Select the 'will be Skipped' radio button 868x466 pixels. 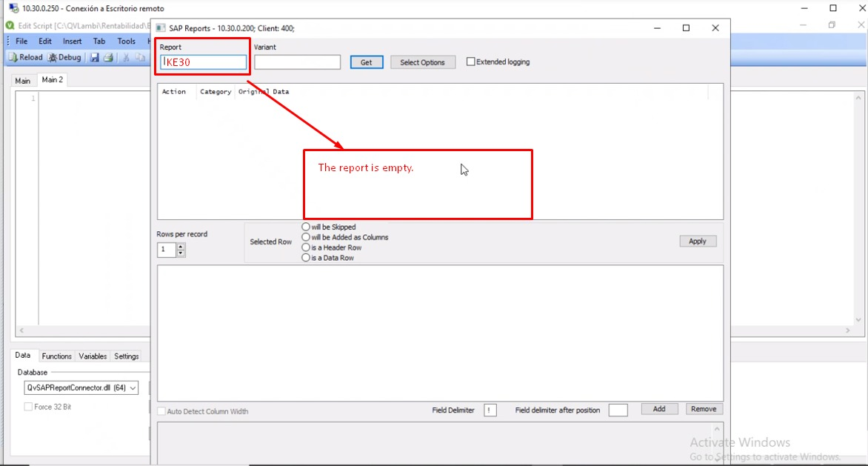click(304, 227)
